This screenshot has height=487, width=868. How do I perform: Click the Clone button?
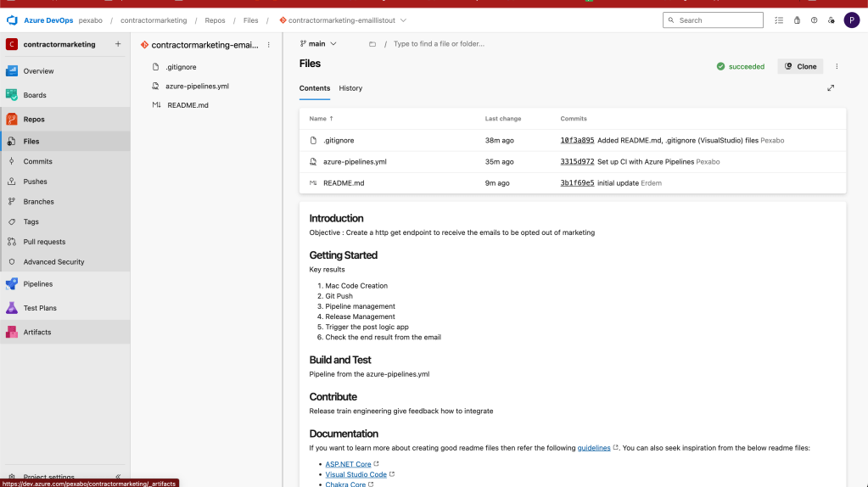tap(800, 66)
